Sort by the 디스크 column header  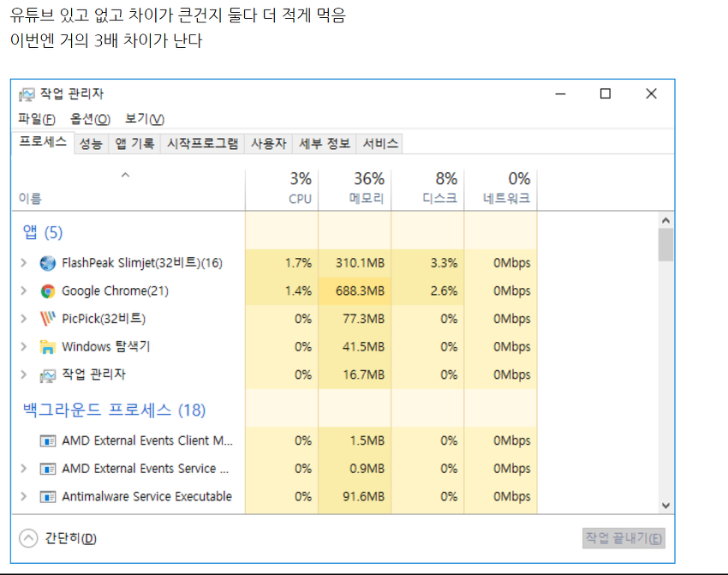[427, 189]
